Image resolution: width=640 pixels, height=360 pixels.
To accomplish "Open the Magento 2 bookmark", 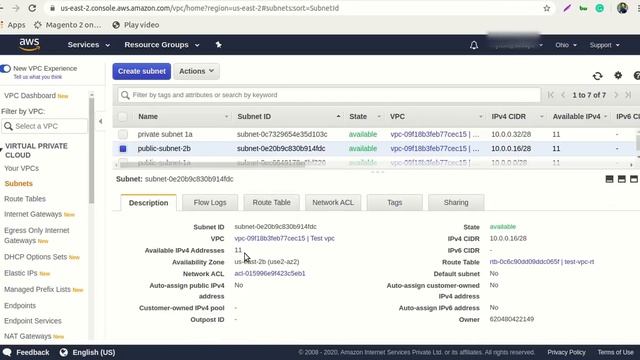I will point(68,25).
